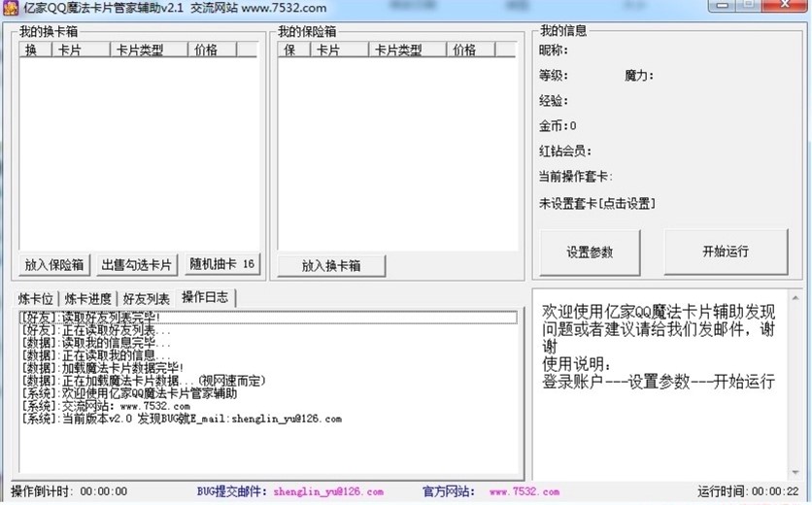Select log line 当前版本v2.0 发现BUG就E_mail
This screenshot has height=505, width=812.
pos(268,419)
